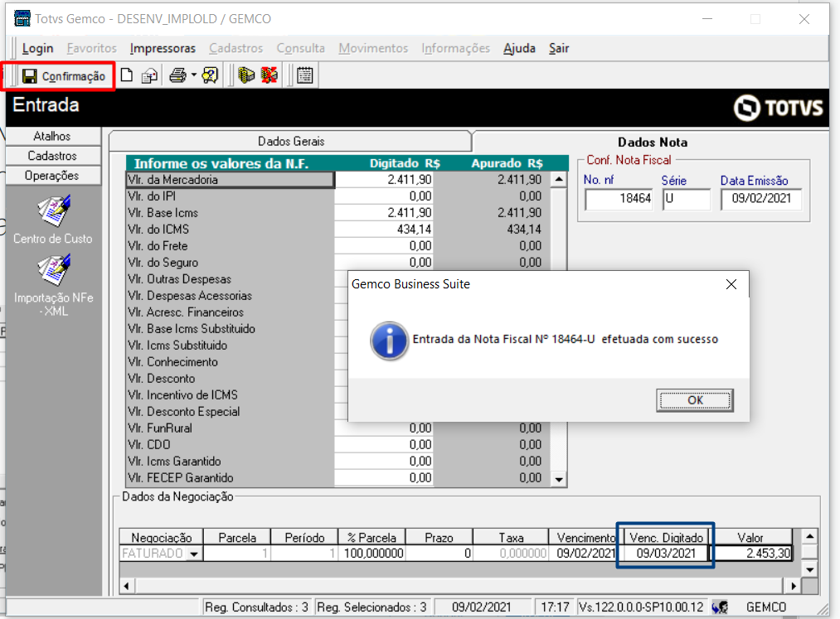Click the blank new document toolbar icon
The width and height of the screenshot is (840, 619).
click(x=127, y=75)
